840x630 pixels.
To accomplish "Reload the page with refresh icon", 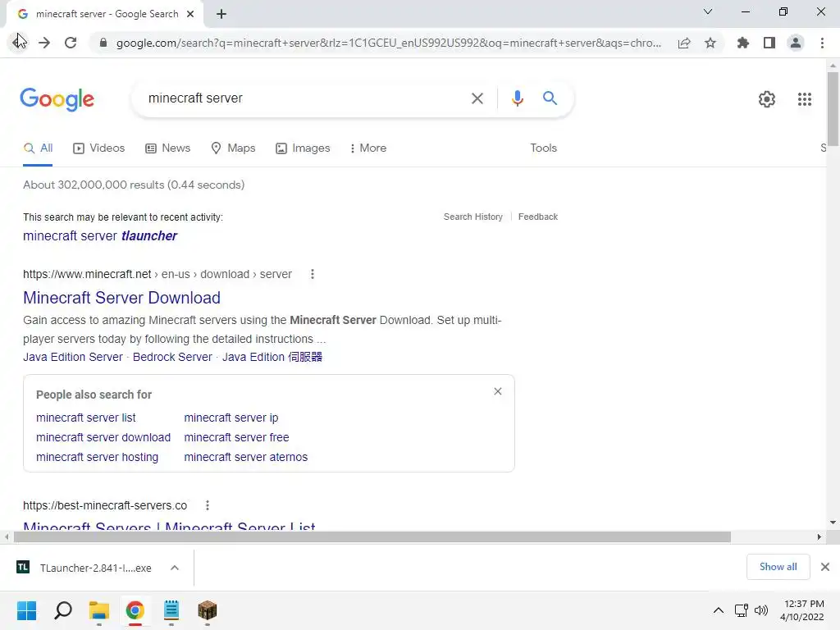I will [x=71, y=43].
